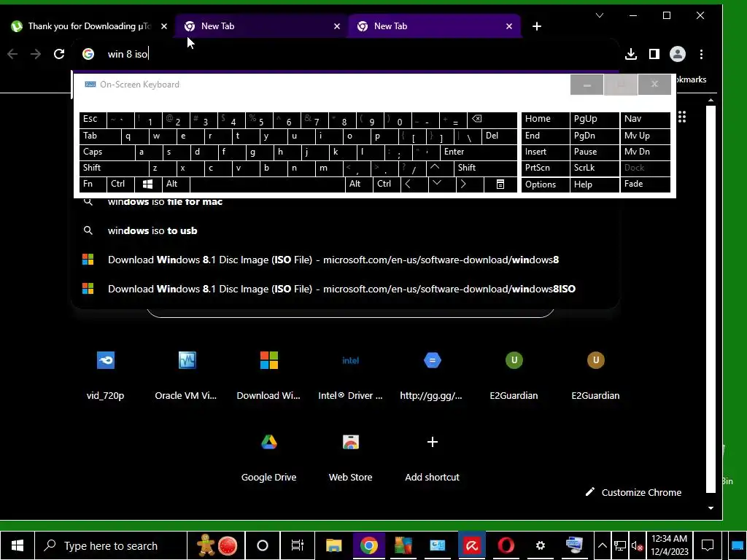Open Opera browser from the taskbar

(506, 545)
